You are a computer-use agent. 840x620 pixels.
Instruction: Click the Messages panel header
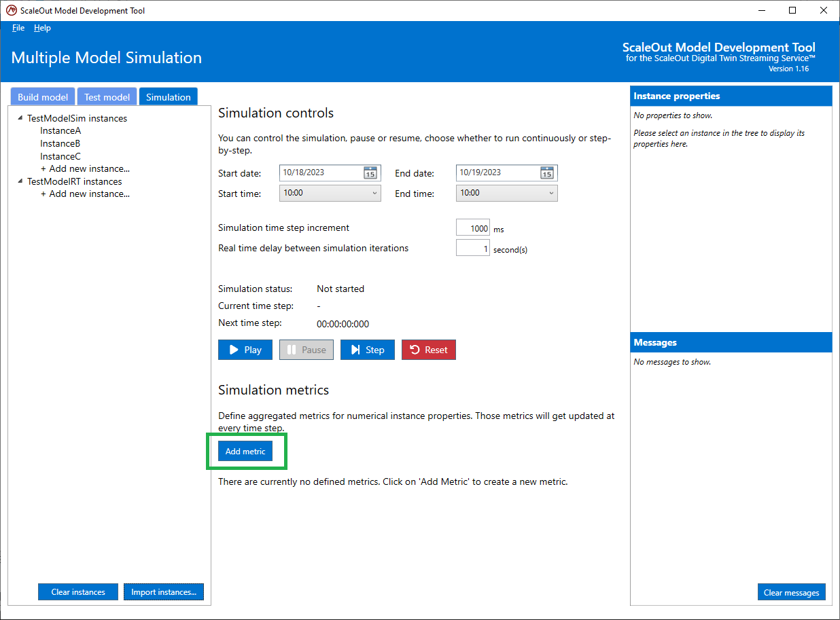pos(731,342)
